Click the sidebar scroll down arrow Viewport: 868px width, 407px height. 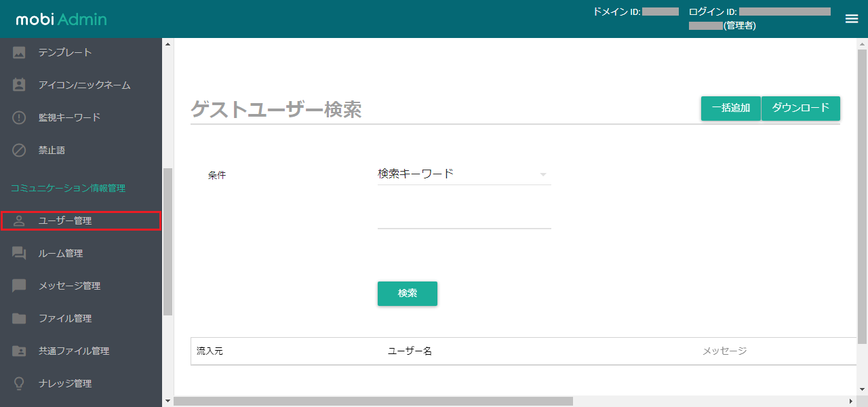point(167,402)
